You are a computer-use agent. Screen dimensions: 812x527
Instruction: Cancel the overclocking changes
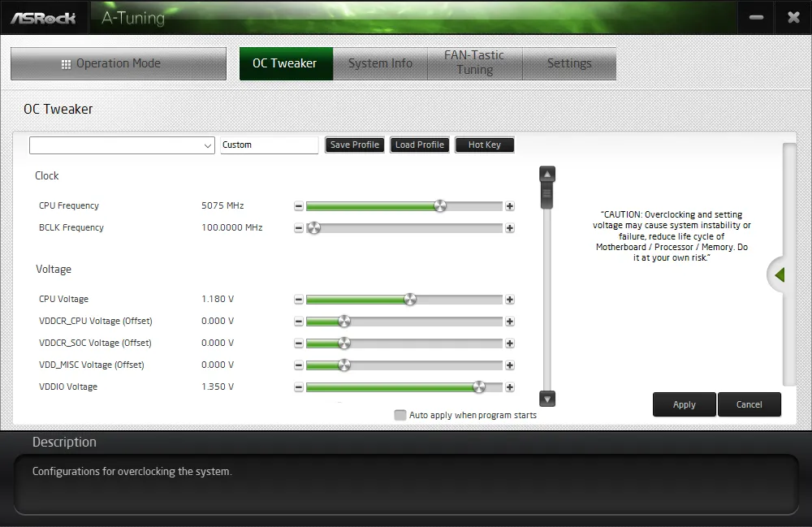(749, 404)
